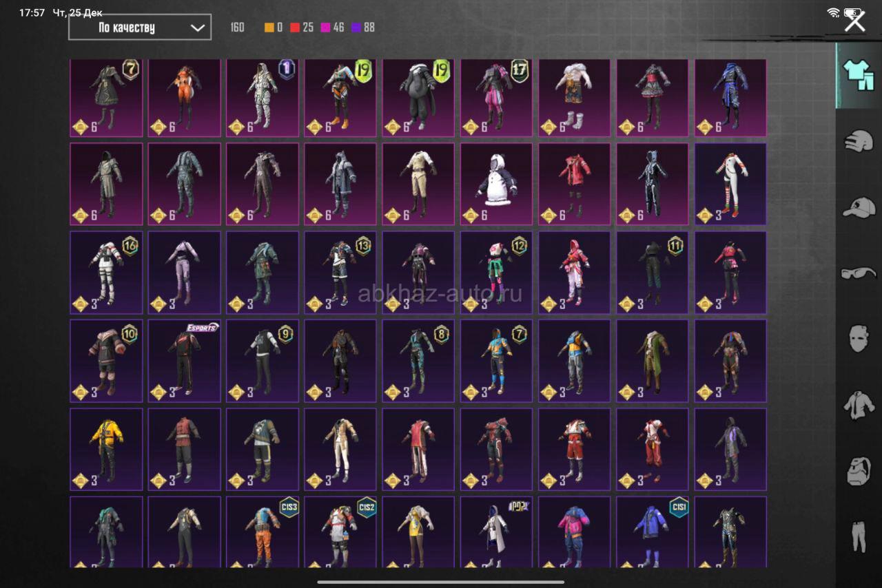882x588 pixels.
Task: Expand the "По качеству" sort dropdown
Action: point(140,28)
